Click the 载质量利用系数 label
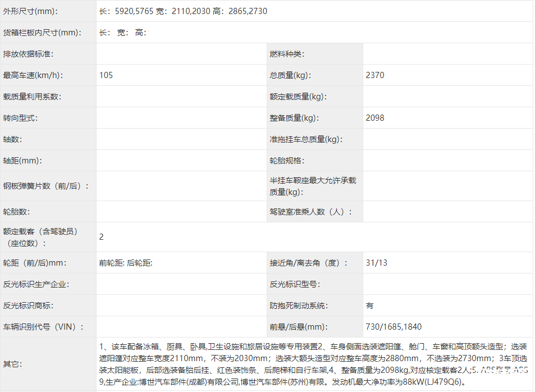This screenshot has width=535, height=392. coord(32,97)
